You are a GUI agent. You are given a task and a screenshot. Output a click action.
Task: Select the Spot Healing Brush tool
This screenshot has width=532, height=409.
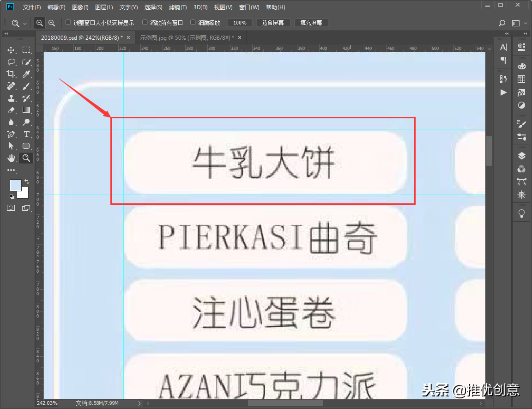tap(11, 86)
